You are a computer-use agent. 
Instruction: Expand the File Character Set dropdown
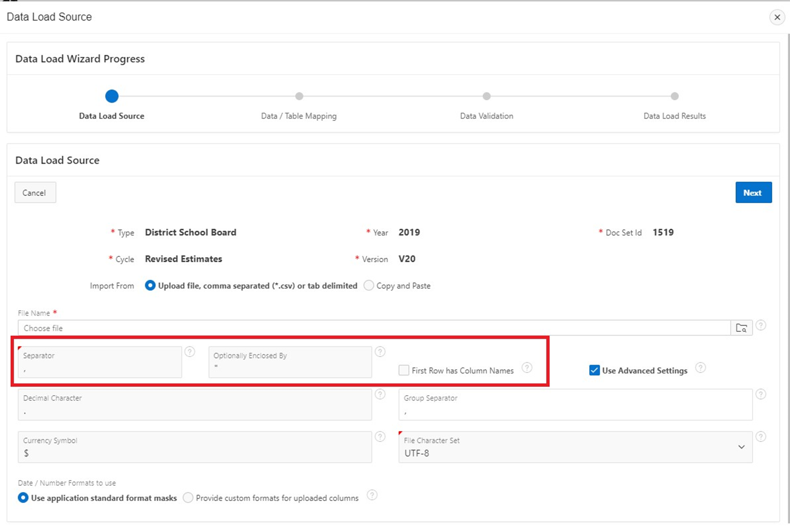pyautogui.click(x=741, y=447)
